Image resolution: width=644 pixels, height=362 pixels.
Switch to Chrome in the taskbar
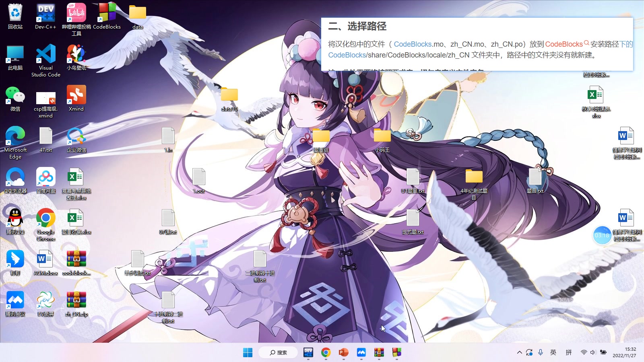[x=326, y=353]
